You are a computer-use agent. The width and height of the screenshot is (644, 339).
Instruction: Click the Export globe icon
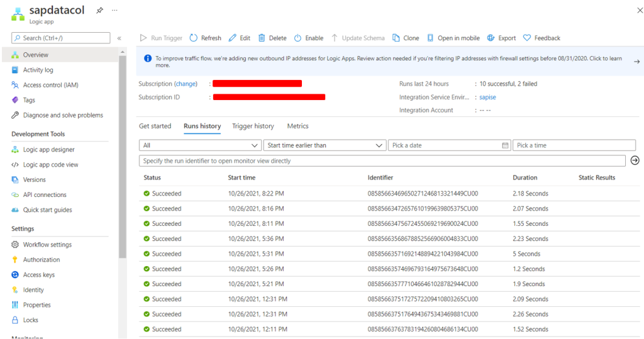[491, 38]
